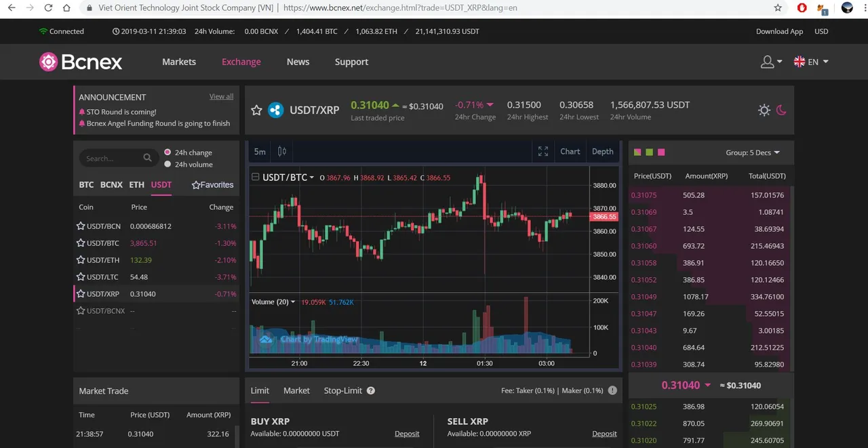Click the fee info exclamation icon

(x=612, y=391)
